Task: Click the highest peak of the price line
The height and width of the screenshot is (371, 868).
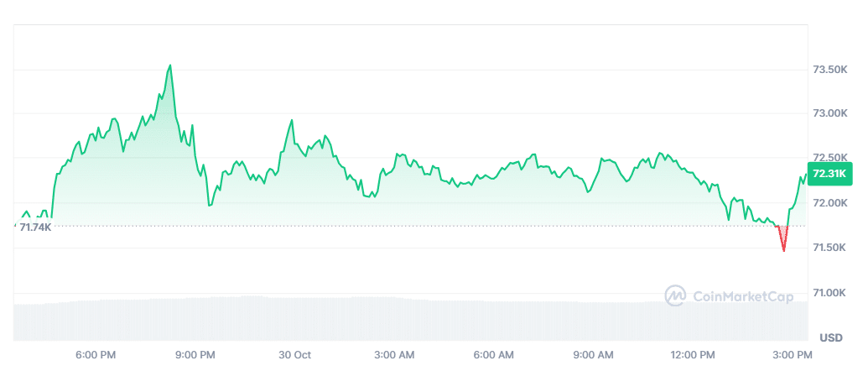Action: 170,65
